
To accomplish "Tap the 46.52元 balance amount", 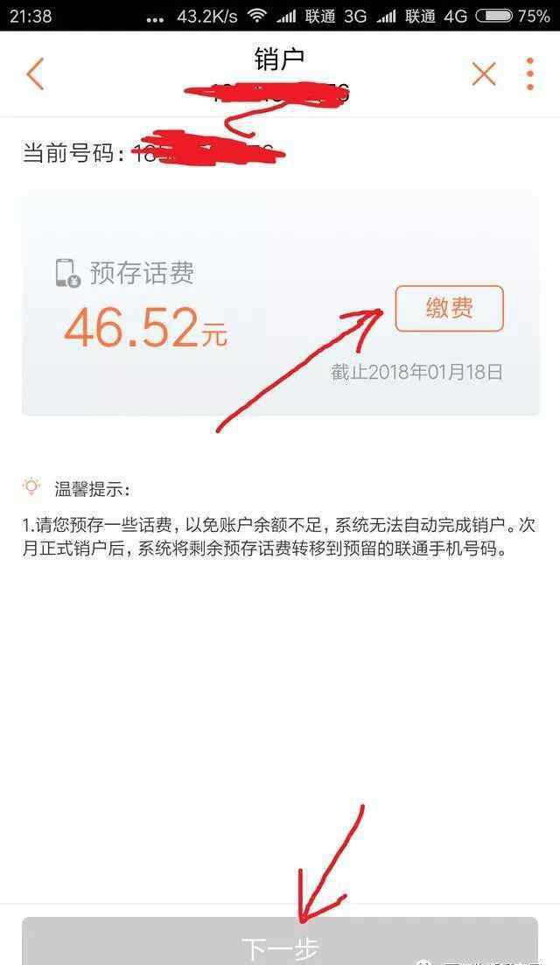I will 146,328.
